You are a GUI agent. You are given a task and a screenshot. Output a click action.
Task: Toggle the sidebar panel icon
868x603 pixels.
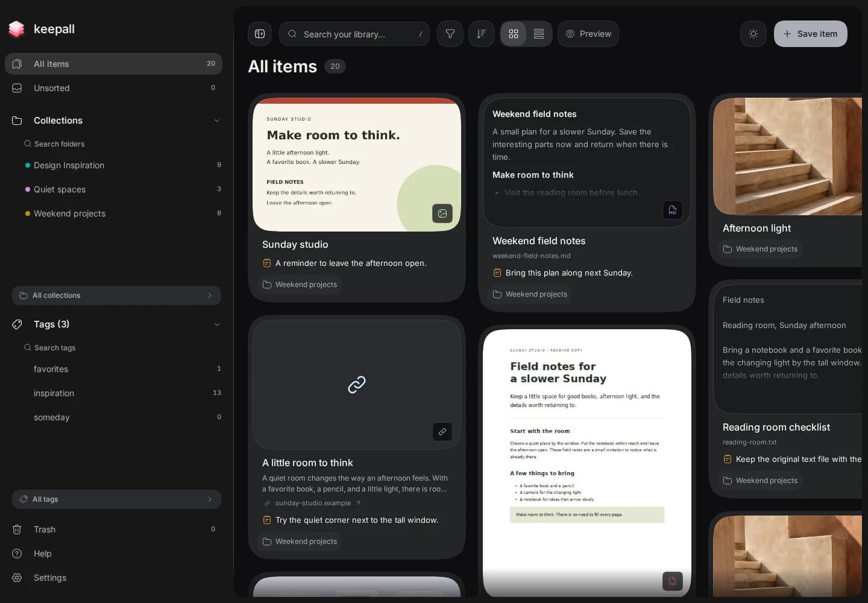point(260,34)
